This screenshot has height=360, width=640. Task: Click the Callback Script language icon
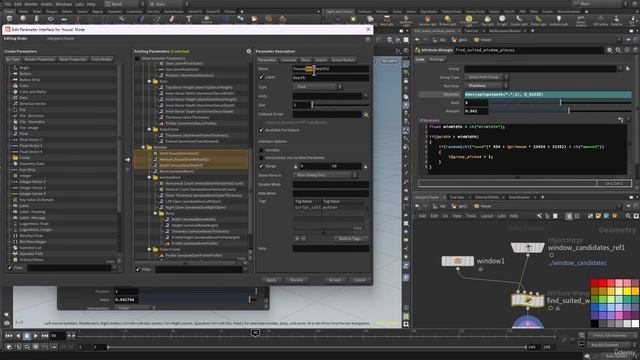point(366,115)
